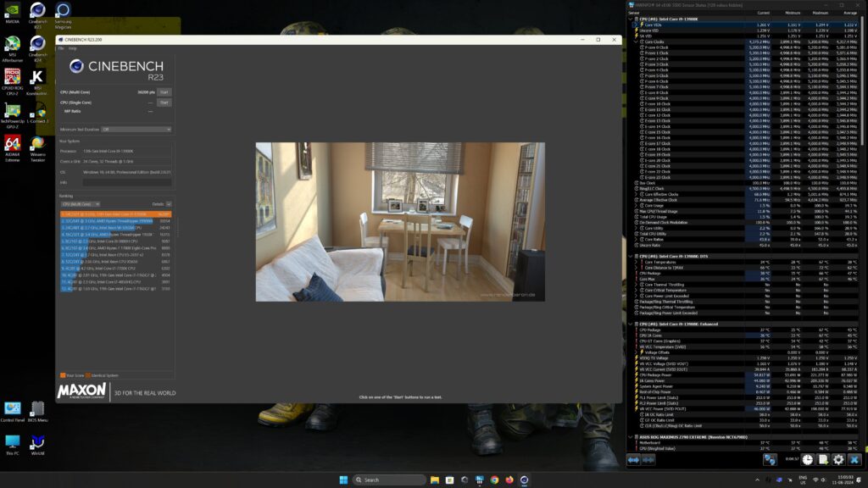
Task: Collapse CPU Enhanced sensor group
Action: pyautogui.click(x=631, y=324)
